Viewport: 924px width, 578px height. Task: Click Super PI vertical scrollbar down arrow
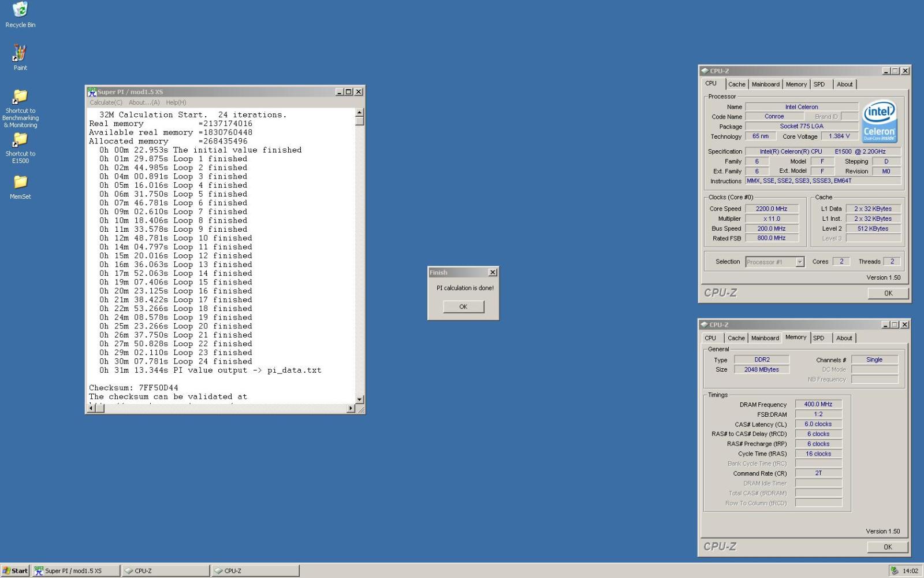tap(360, 399)
